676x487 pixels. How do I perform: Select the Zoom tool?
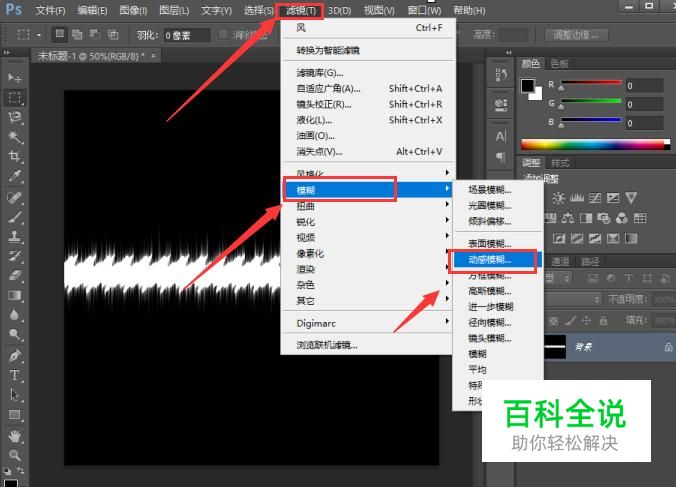click(14, 455)
